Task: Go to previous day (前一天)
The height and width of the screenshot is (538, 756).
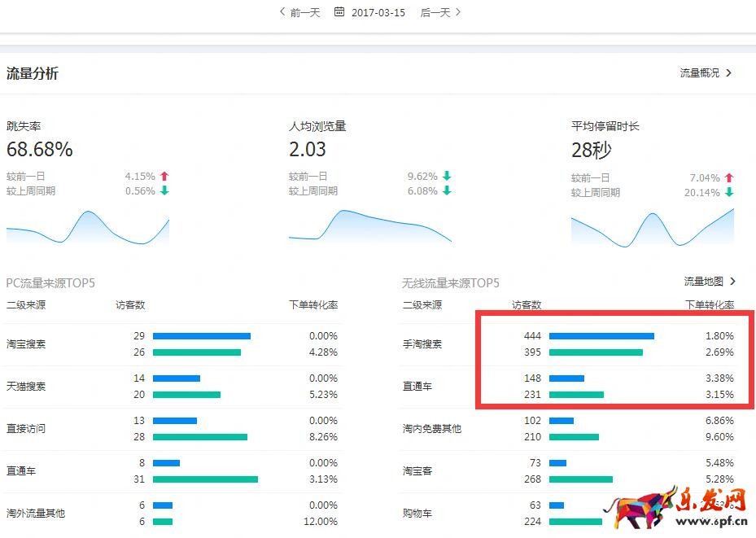Action: [300, 12]
